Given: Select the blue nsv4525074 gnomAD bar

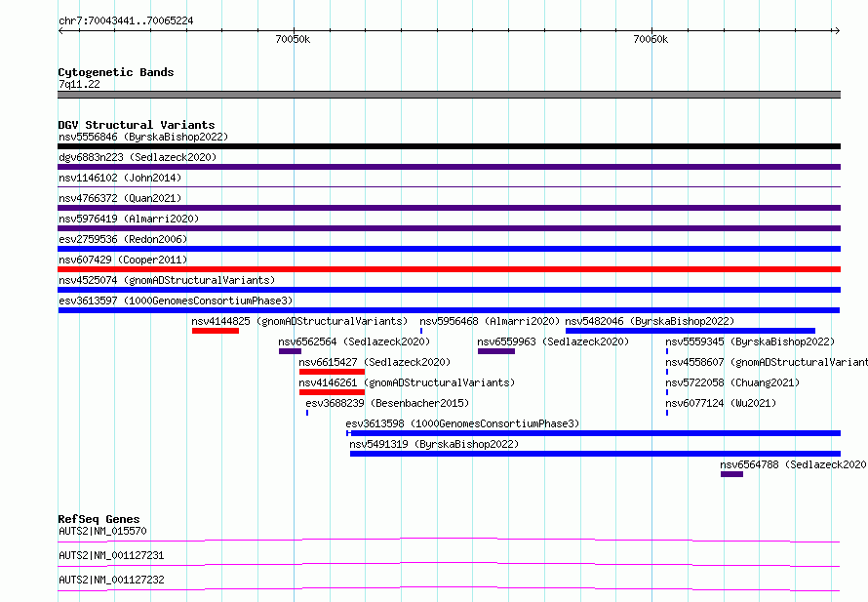Looking at the screenshot, I should click(x=449, y=290).
